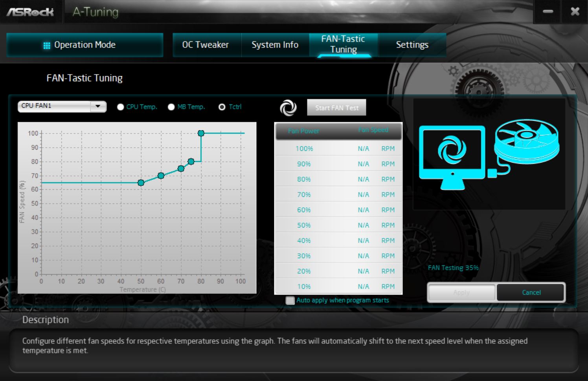
Task: Select the fan curve point at 60°C
Action: pos(161,176)
